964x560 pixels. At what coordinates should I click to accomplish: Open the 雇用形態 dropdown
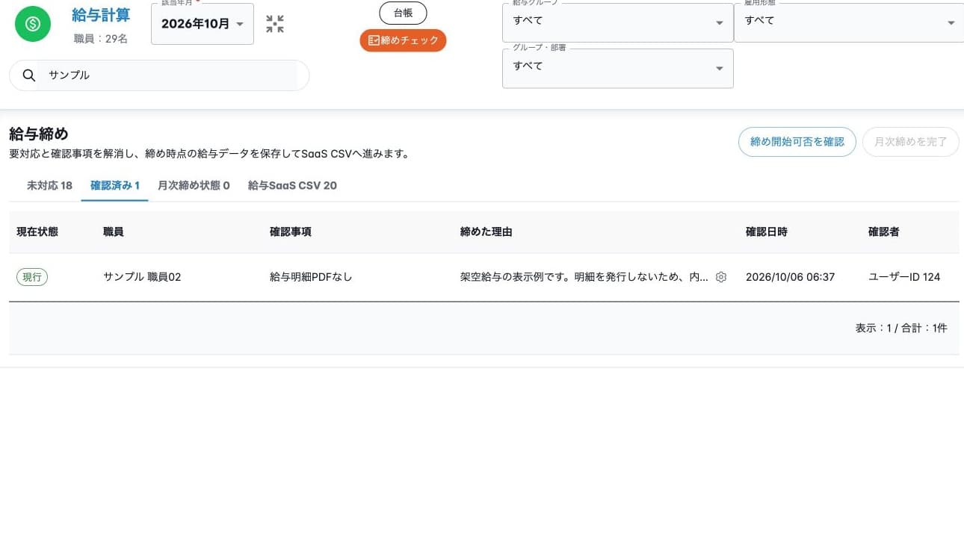[x=849, y=22]
